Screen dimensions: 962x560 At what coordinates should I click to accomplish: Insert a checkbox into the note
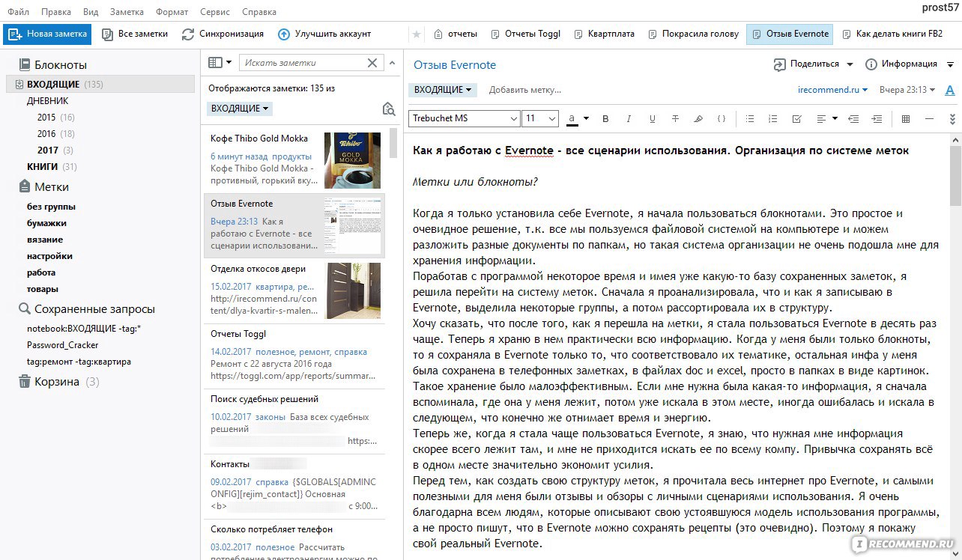click(x=796, y=118)
